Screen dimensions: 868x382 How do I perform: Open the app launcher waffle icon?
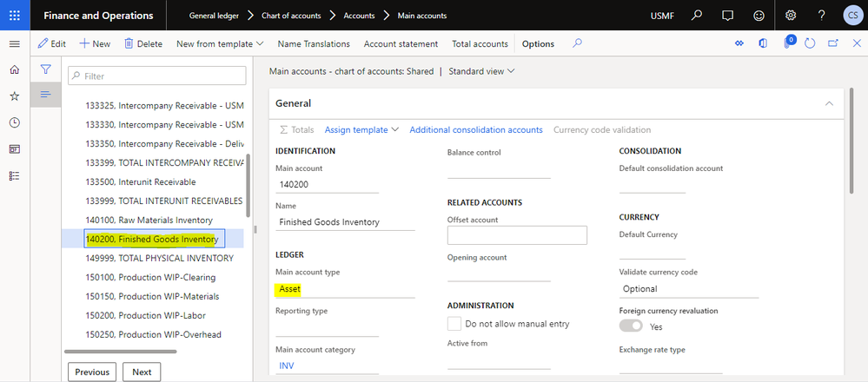point(14,15)
